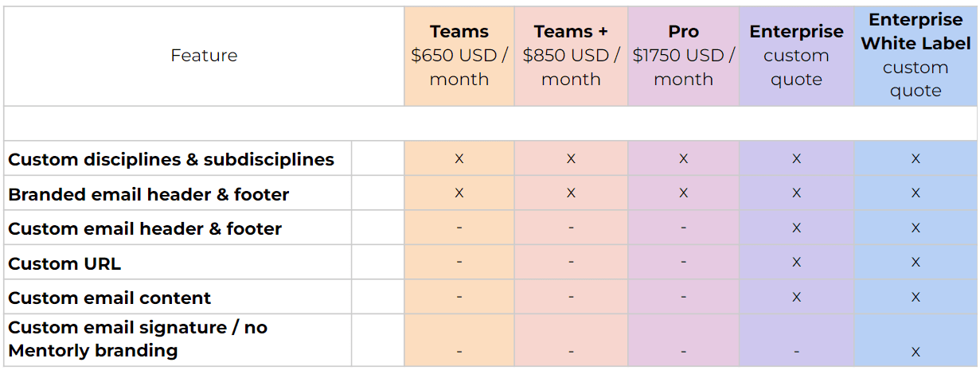Viewport: 980px width, 370px height.
Task: Click the "Custom URL" row label
Action: point(64,263)
